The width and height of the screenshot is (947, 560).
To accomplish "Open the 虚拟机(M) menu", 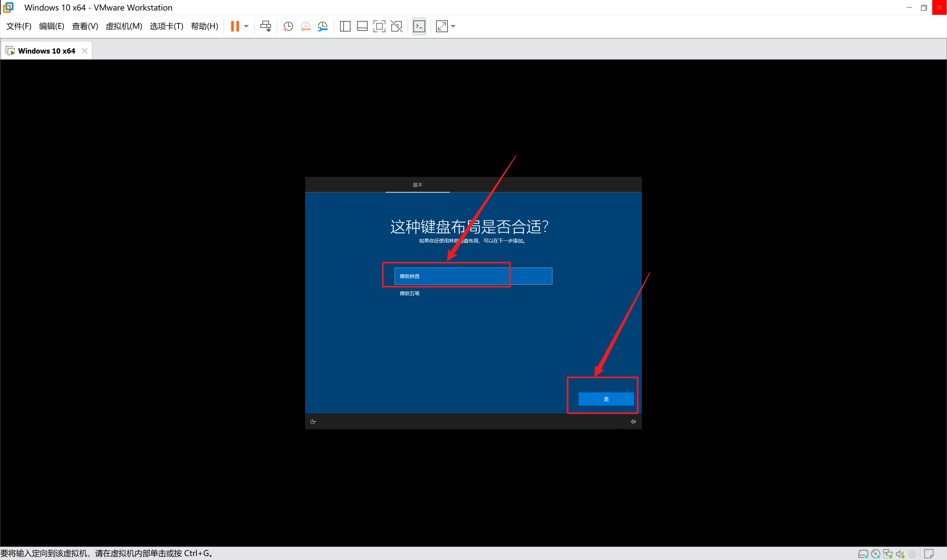I will coord(123,26).
